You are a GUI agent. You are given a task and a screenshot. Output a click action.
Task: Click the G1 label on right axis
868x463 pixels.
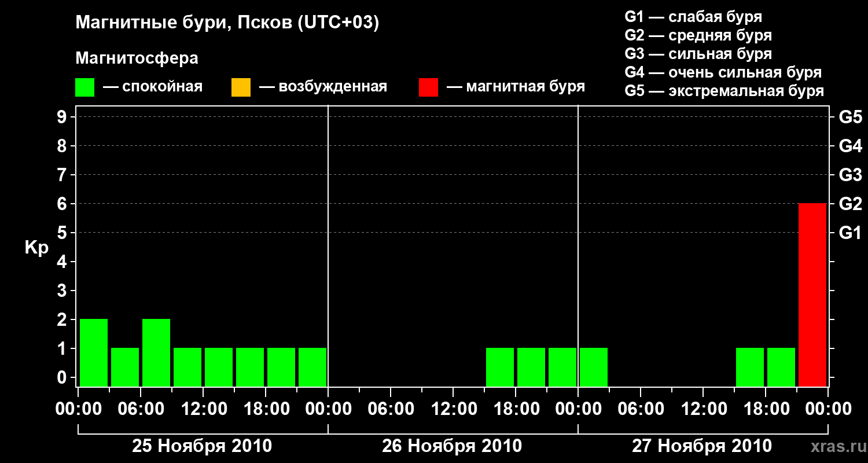tap(851, 233)
